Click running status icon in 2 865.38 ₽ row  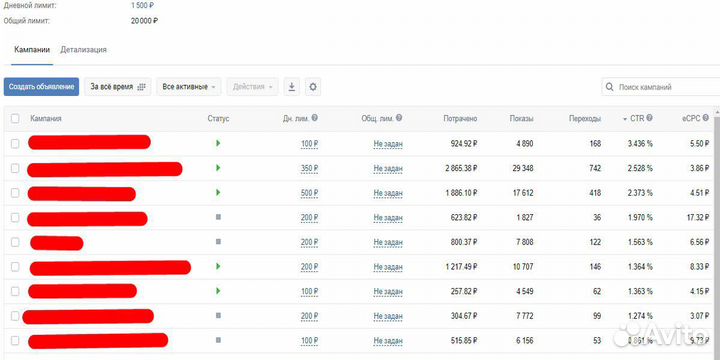tap(218, 168)
